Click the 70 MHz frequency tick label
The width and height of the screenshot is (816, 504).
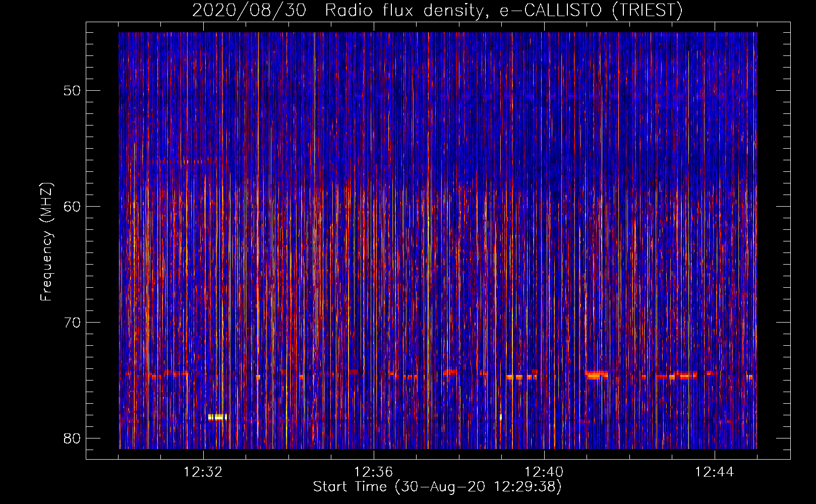click(x=73, y=323)
